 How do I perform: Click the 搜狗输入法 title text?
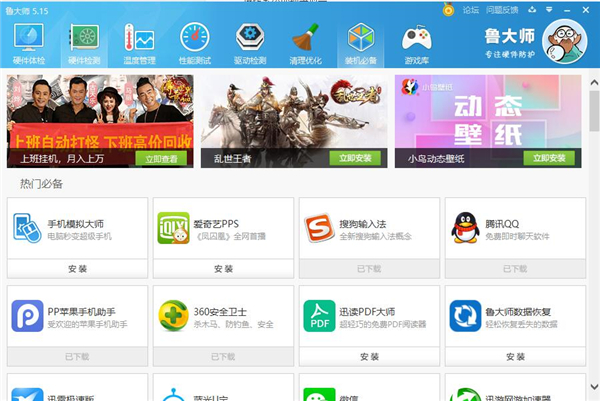[x=363, y=224]
